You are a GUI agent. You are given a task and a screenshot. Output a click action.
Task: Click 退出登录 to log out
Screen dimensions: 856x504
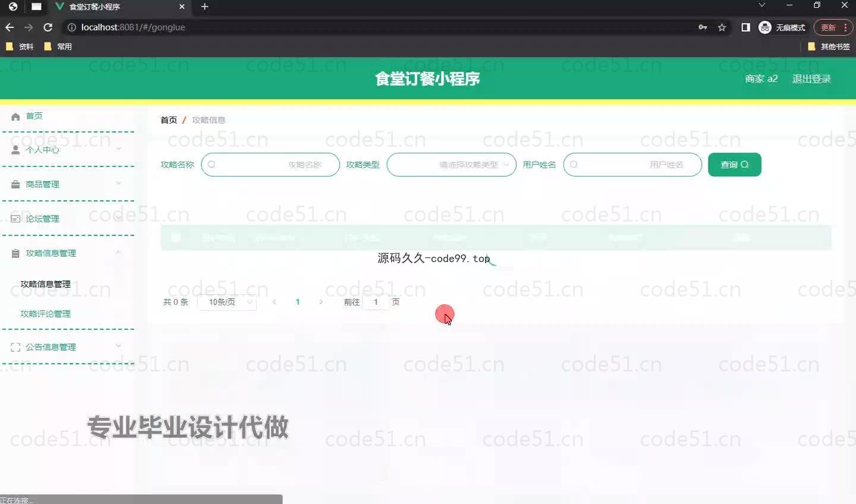tap(811, 78)
